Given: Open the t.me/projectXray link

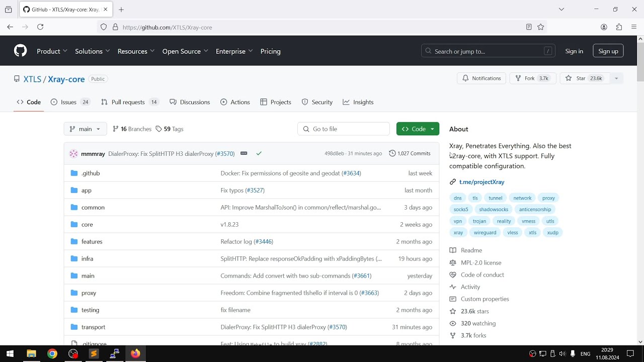Looking at the screenshot, I should [481, 182].
